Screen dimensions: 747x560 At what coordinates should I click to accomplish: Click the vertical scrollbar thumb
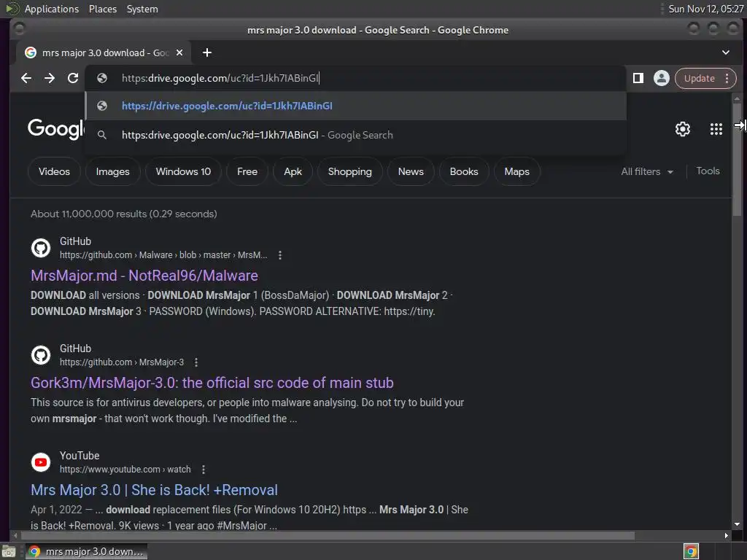click(x=737, y=160)
